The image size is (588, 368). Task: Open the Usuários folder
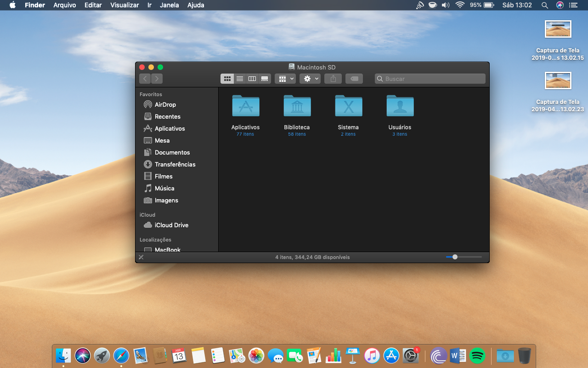coord(400,106)
